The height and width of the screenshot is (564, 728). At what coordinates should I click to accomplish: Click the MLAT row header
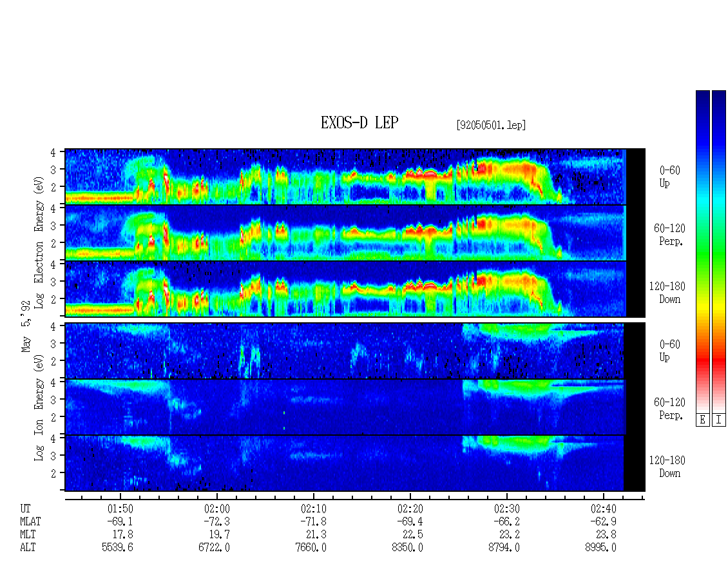(x=30, y=521)
